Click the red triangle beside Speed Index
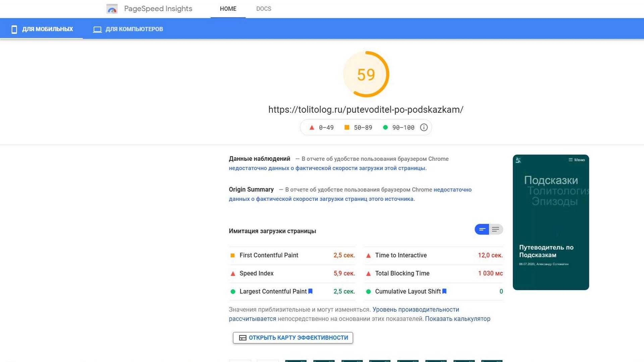The image size is (644, 362). point(233,274)
